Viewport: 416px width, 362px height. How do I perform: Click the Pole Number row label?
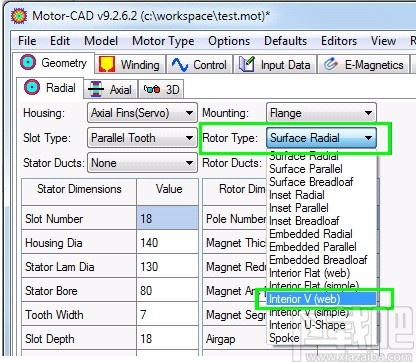236,219
